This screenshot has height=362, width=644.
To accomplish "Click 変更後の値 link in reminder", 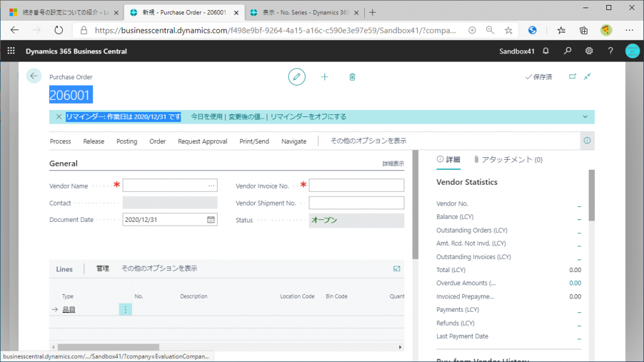I will (247, 116).
